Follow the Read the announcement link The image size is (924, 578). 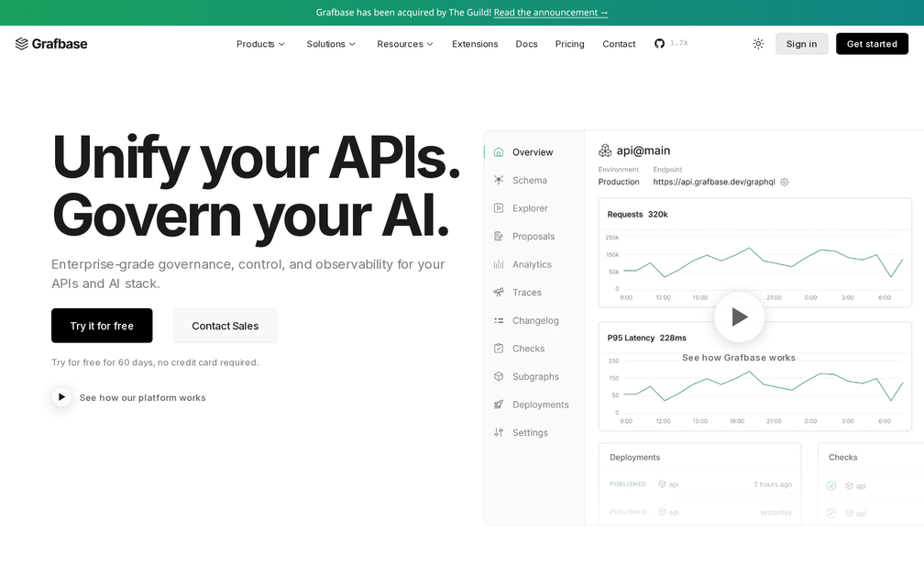coord(551,13)
